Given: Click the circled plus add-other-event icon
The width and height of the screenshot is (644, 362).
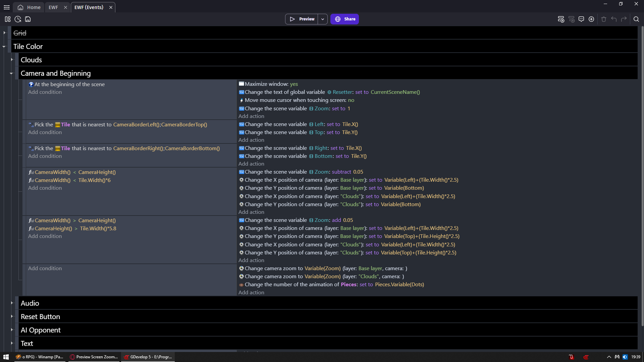Looking at the screenshot, I should click(591, 19).
